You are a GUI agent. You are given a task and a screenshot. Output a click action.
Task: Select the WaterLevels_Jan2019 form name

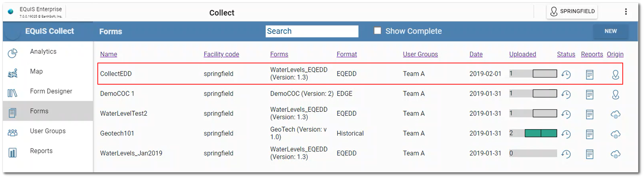[x=131, y=153]
